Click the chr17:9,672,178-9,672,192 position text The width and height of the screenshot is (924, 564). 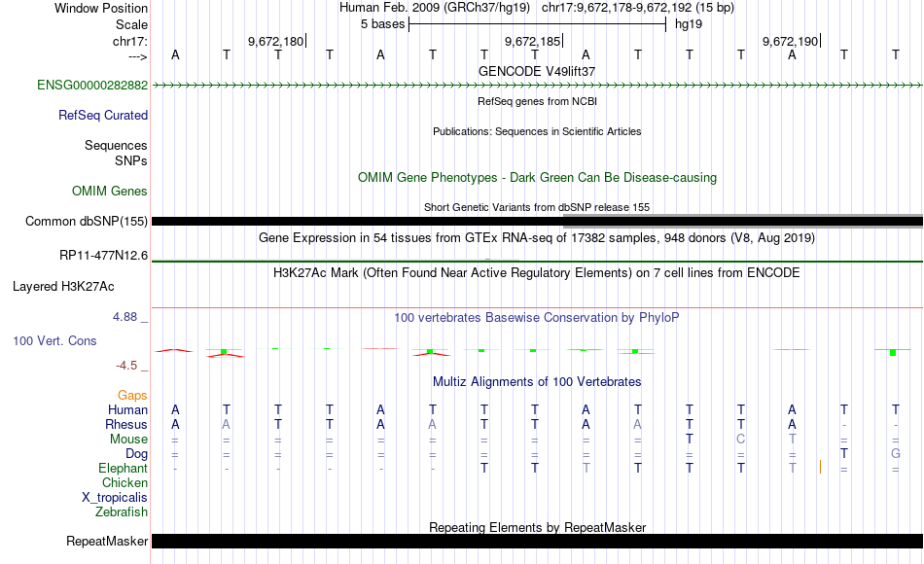[x=638, y=8]
